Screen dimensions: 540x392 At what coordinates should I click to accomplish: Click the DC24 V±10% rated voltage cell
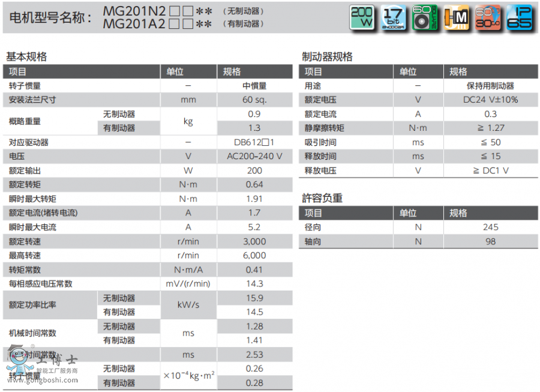click(490, 100)
